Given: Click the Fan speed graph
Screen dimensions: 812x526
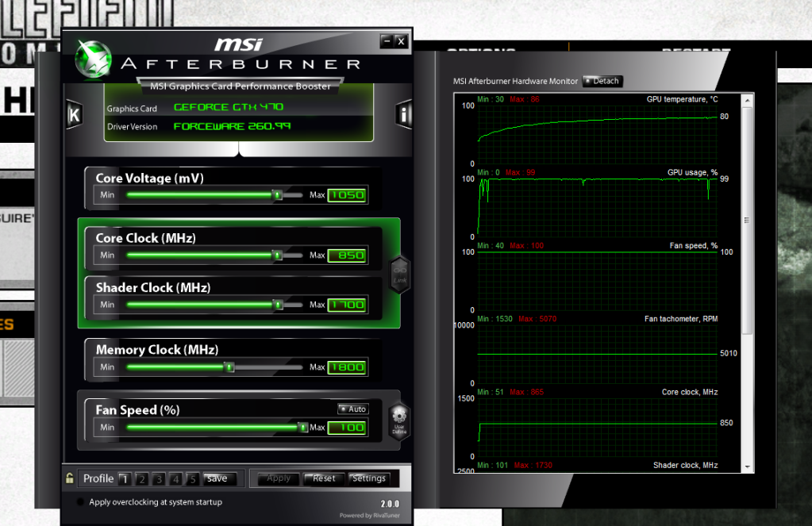Looking at the screenshot, I should click(x=597, y=281).
